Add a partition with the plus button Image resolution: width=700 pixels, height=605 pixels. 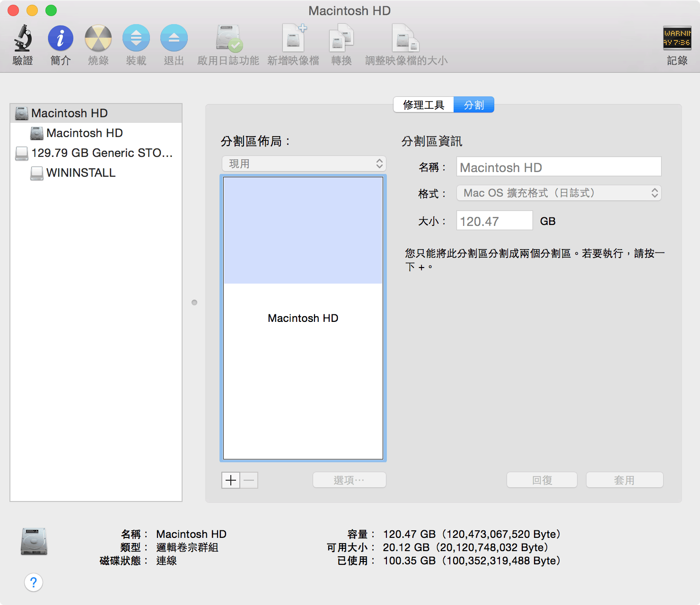(x=231, y=480)
